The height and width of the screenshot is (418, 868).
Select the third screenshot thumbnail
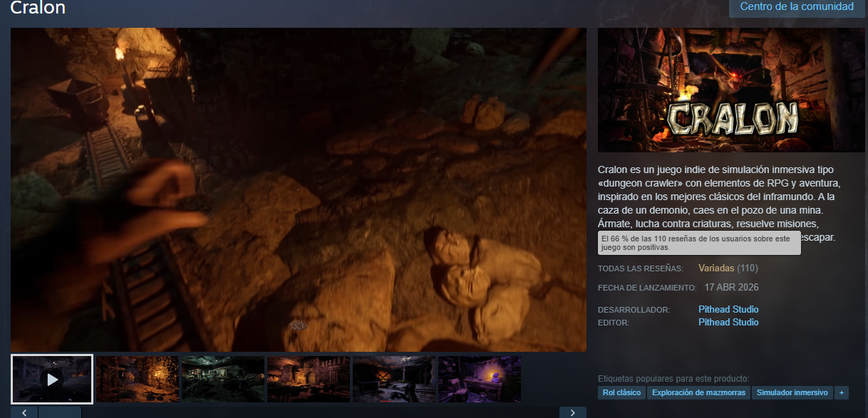pyautogui.click(x=223, y=379)
